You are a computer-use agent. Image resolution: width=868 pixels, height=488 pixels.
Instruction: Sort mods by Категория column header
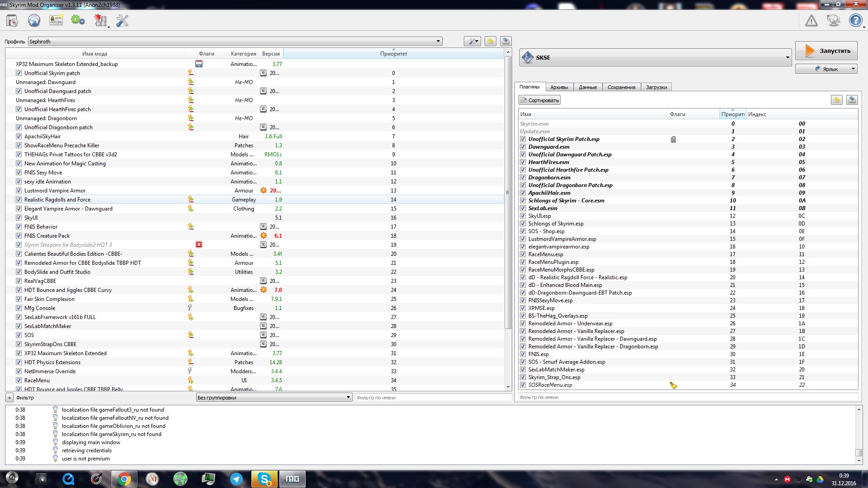[x=243, y=53]
